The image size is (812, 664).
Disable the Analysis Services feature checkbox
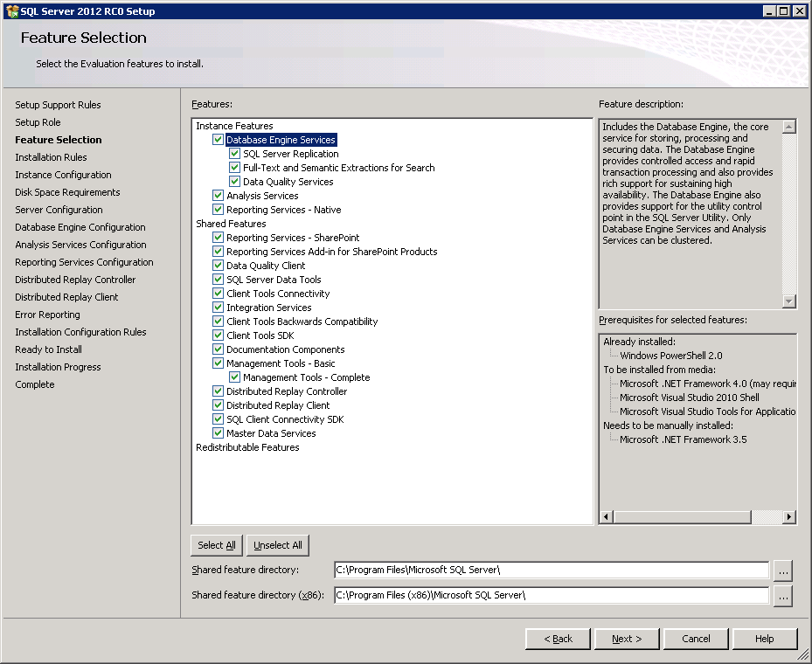pos(218,196)
